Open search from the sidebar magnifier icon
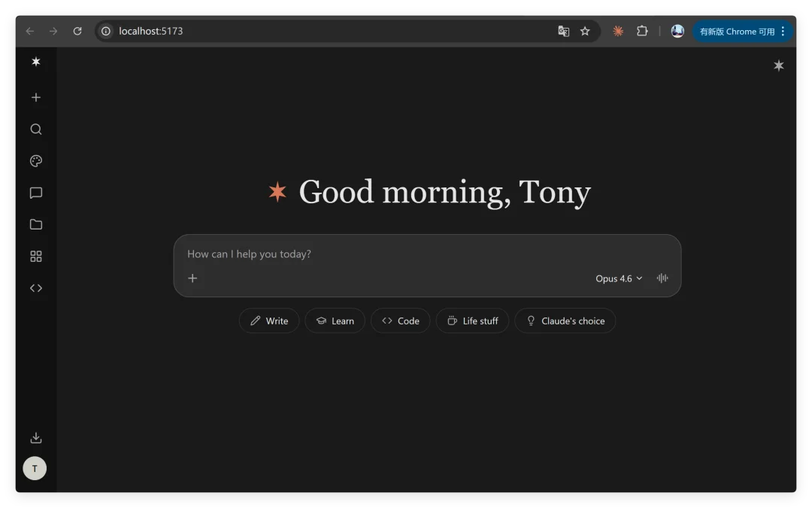This screenshot has width=812, height=508. point(35,129)
